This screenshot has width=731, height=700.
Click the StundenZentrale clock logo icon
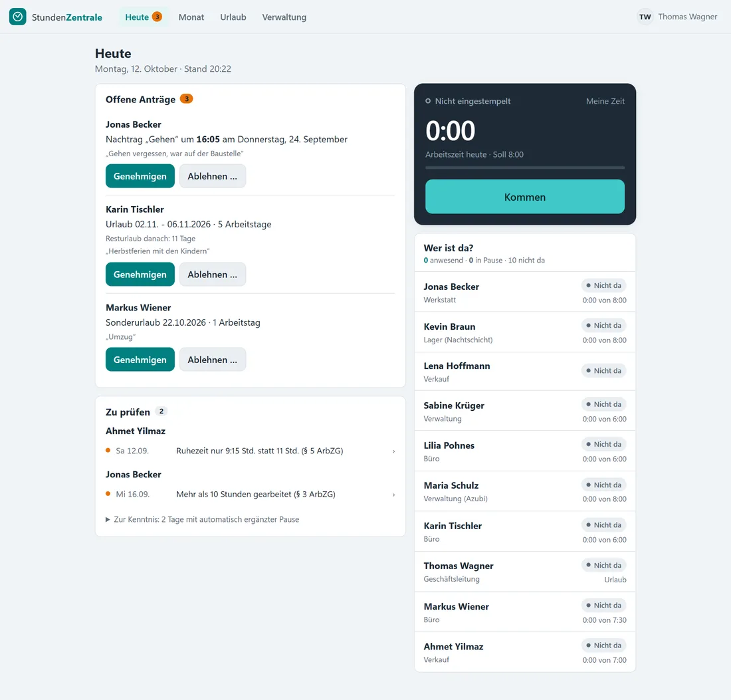click(18, 17)
